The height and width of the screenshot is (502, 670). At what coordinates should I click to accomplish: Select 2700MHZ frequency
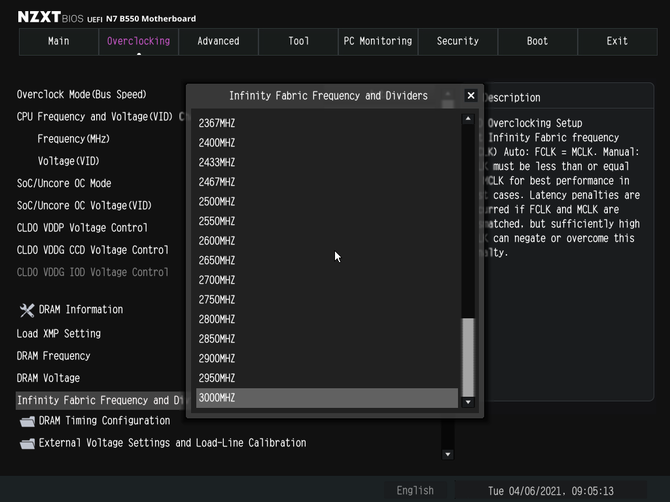click(327, 280)
